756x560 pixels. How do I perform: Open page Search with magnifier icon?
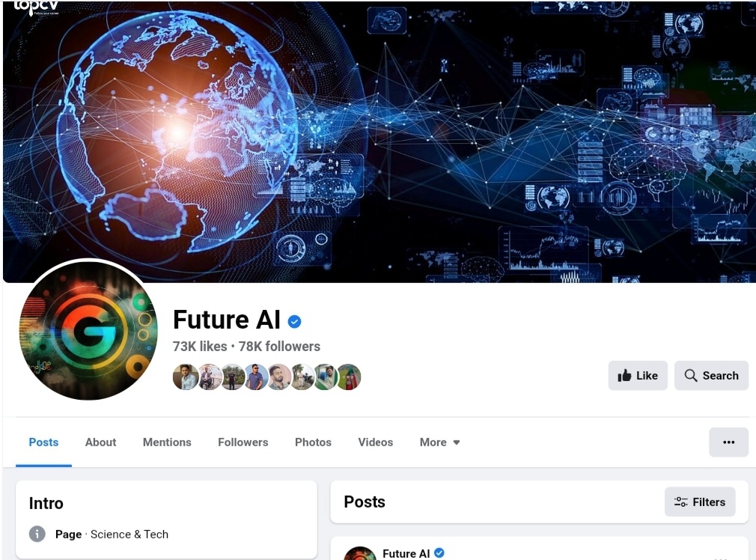tap(711, 375)
